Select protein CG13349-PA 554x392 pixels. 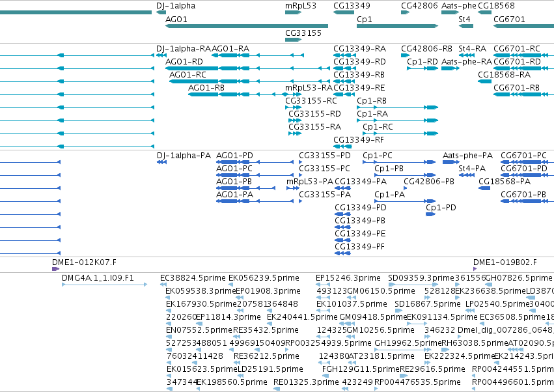tap(361, 182)
